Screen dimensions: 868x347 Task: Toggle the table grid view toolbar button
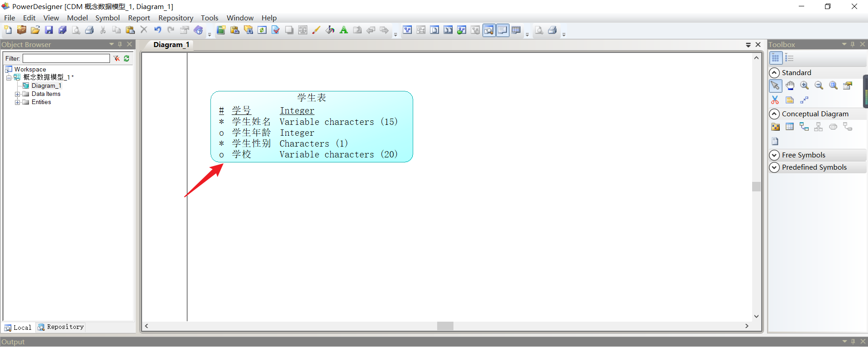tap(516, 30)
